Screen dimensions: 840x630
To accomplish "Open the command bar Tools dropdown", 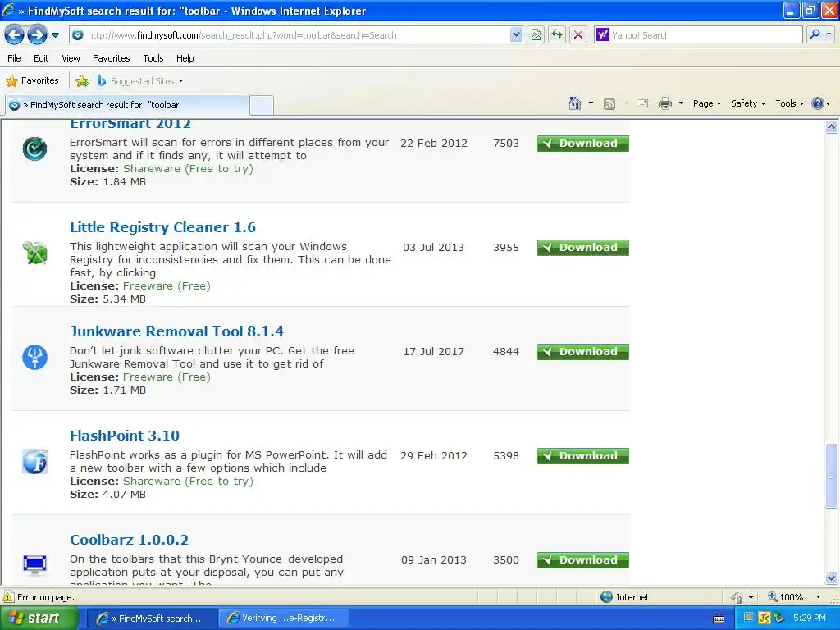I will [x=789, y=103].
